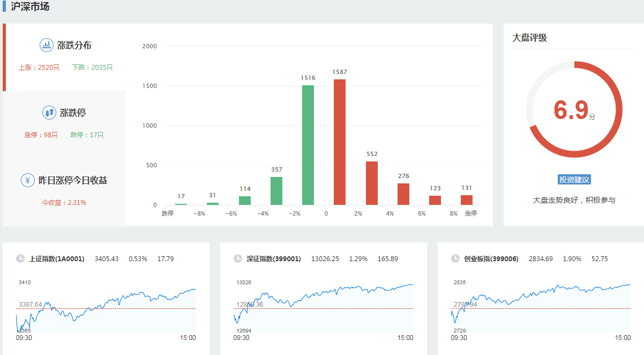Screen dimensions: 644x355
Task: Click the clock icon beside 上证指数
Action: point(20,258)
